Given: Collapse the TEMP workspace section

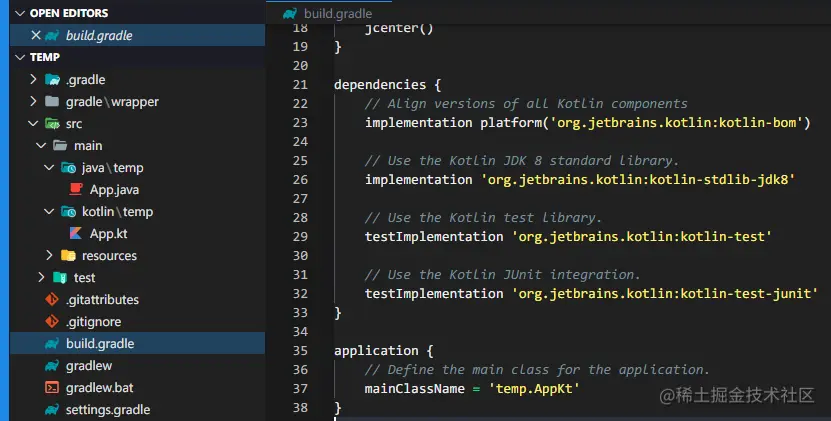Looking at the screenshot, I should [20, 57].
